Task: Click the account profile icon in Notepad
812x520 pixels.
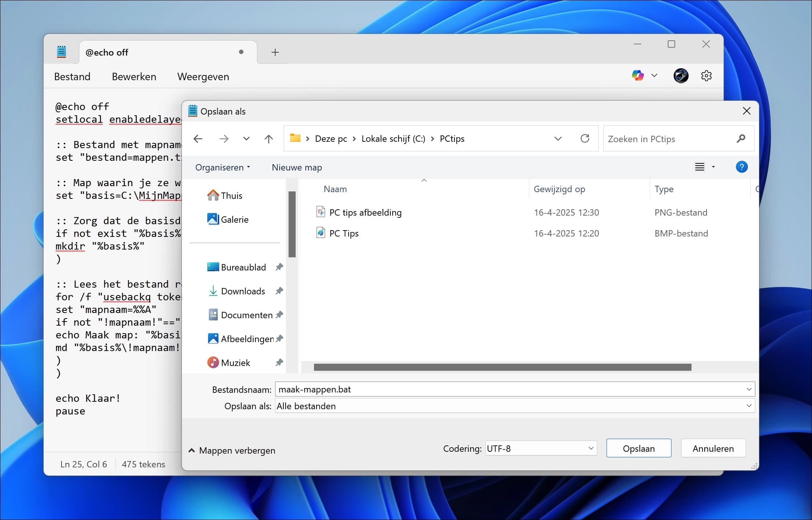Action: (682, 76)
